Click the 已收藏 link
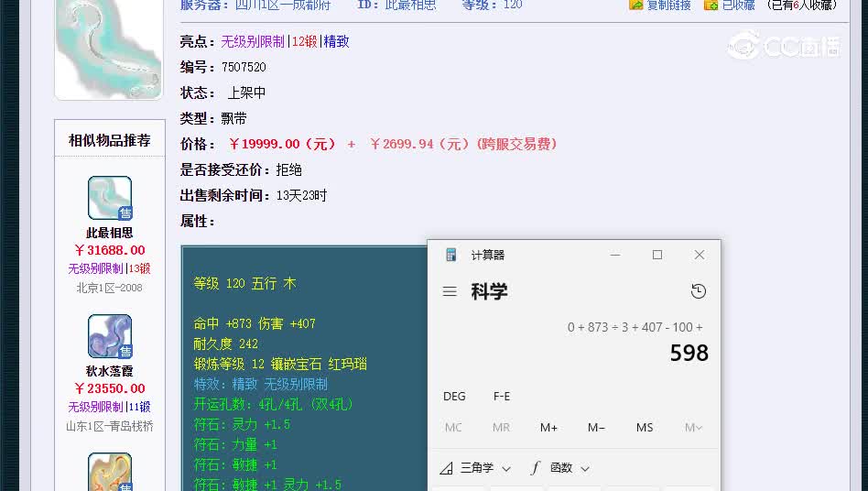This screenshot has height=491, width=868. click(739, 5)
